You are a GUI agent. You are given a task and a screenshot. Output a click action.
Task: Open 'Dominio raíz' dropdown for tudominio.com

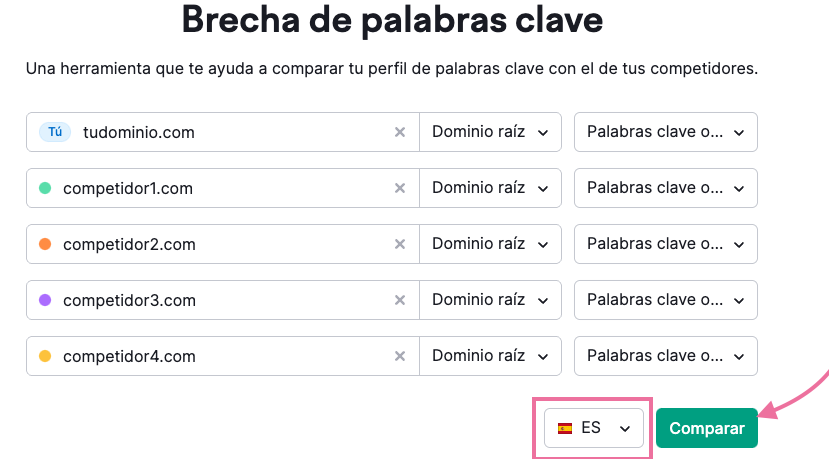click(x=490, y=132)
